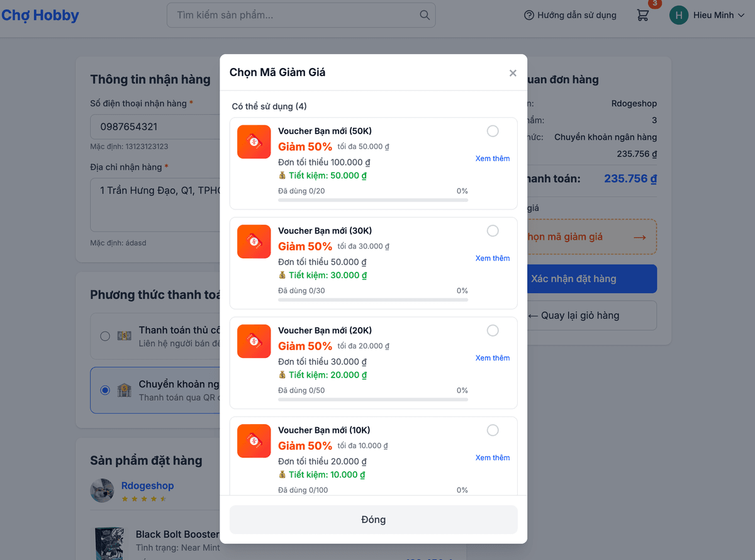Image resolution: width=755 pixels, height=560 pixels.
Task: Open the shopping cart icon
Action: (642, 15)
